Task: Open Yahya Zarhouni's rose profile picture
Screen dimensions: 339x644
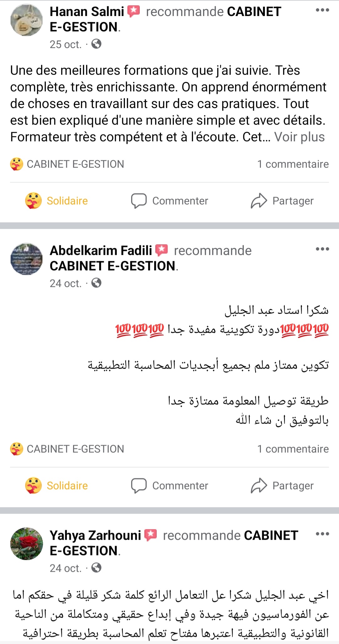Action: click(x=27, y=544)
